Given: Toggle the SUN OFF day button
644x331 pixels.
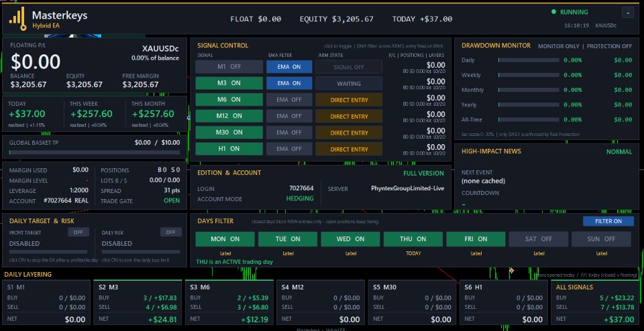Looking at the screenshot, I should point(601,239).
